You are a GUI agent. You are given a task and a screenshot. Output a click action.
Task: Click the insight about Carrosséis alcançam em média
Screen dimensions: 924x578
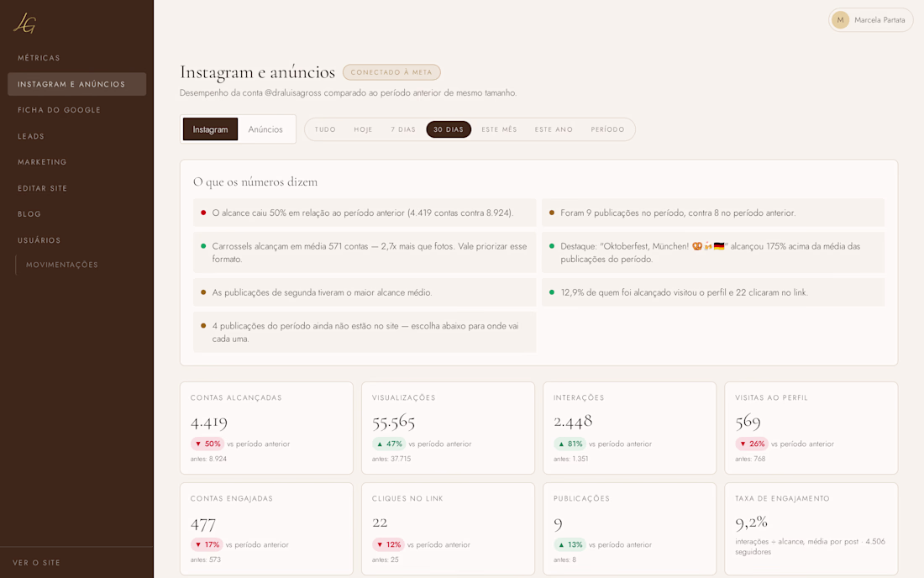point(365,253)
